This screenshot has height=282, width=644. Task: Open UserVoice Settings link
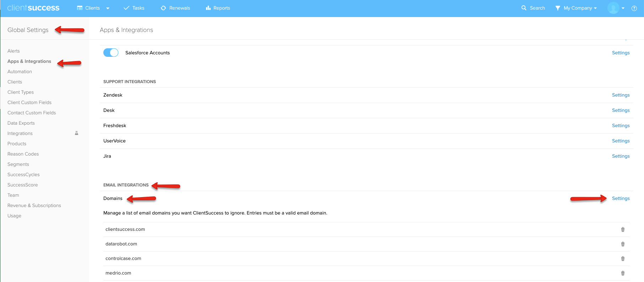[621, 141]
